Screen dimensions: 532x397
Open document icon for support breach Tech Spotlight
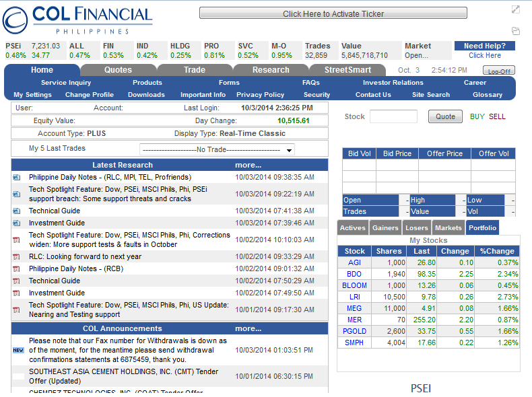point(17,194)
